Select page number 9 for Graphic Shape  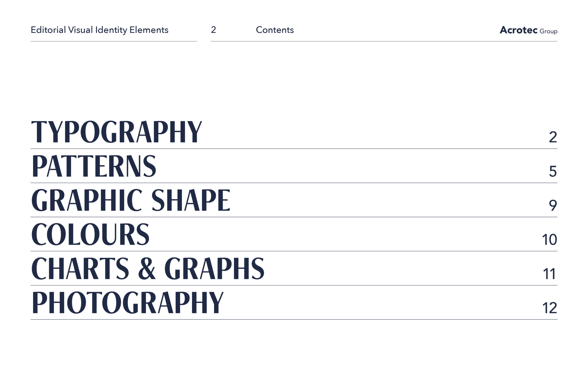(553, 206)
